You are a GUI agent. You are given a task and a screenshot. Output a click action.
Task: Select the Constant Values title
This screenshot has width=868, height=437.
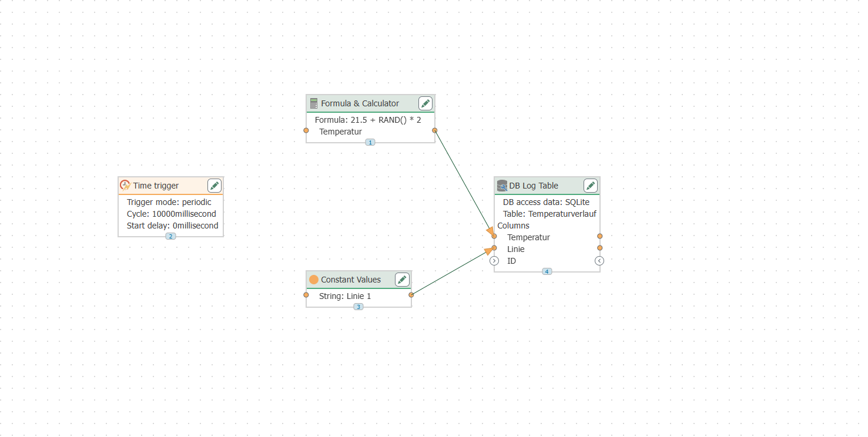tap(351, 280)
